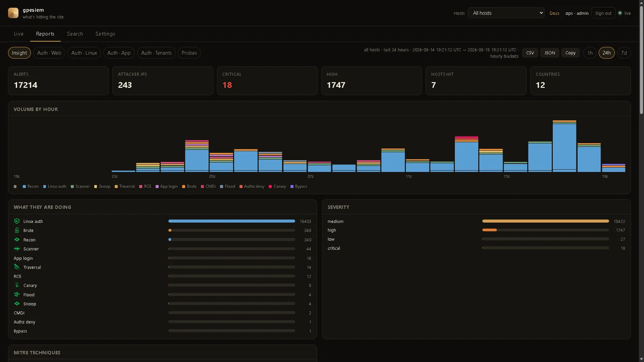Click the medium severity bar
Screen dimensions: 644x362
[x=545, y=221]
